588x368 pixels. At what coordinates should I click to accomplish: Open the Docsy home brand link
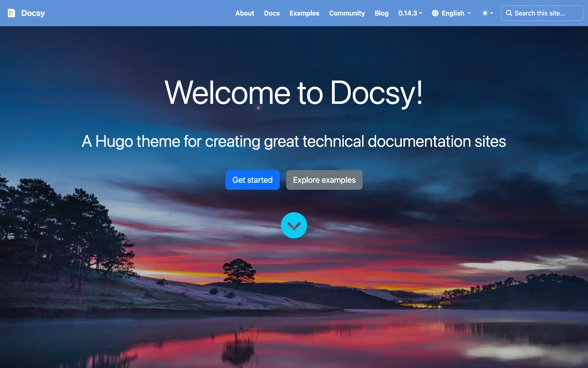27,13
